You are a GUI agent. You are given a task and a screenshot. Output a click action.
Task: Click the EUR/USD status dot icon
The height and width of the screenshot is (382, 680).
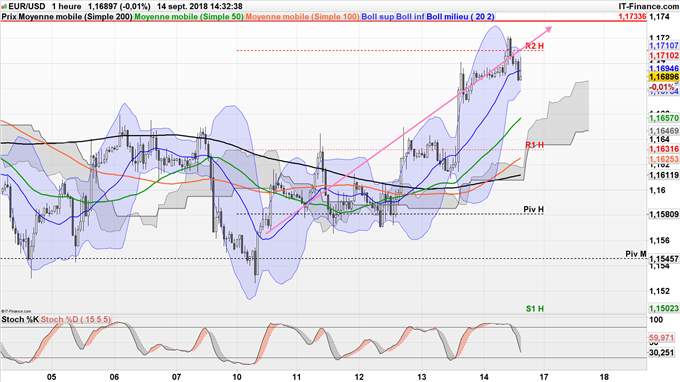tap(4, 7)
